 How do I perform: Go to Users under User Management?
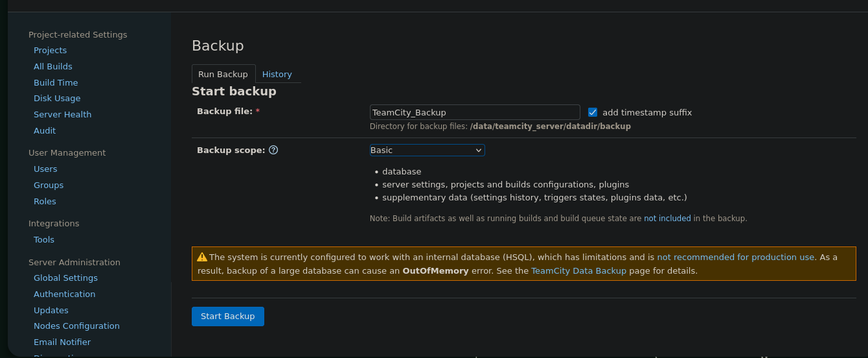click(45, 169)
